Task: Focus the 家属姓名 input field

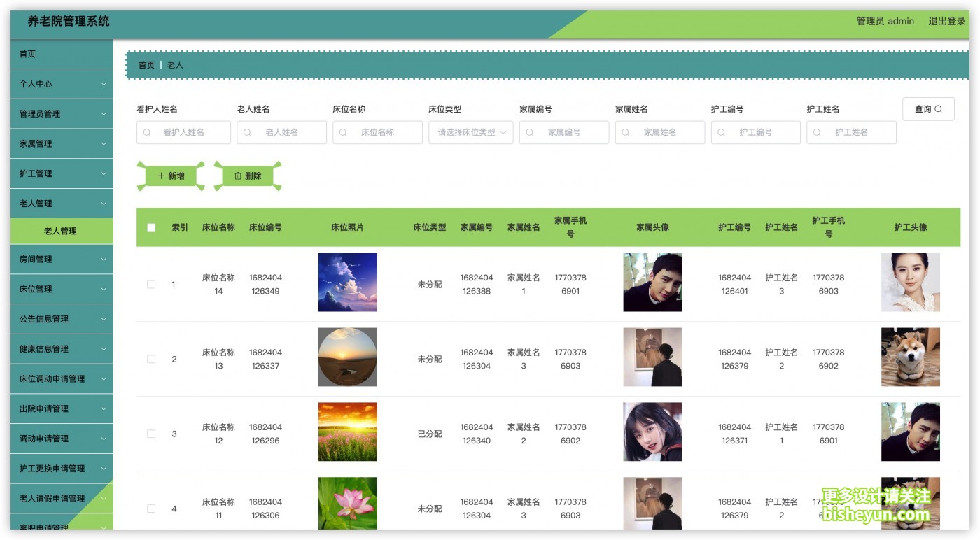Action: coord(660,132)
